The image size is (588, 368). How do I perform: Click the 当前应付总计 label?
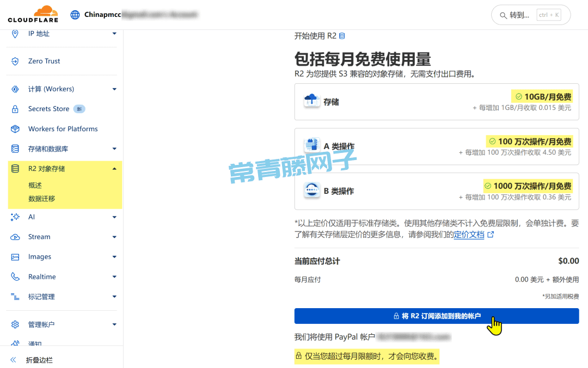(317, 261)
